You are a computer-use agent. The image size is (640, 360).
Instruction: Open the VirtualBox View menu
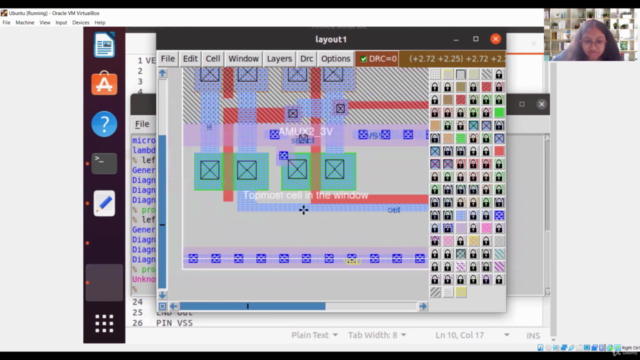[x=44, y=22]
